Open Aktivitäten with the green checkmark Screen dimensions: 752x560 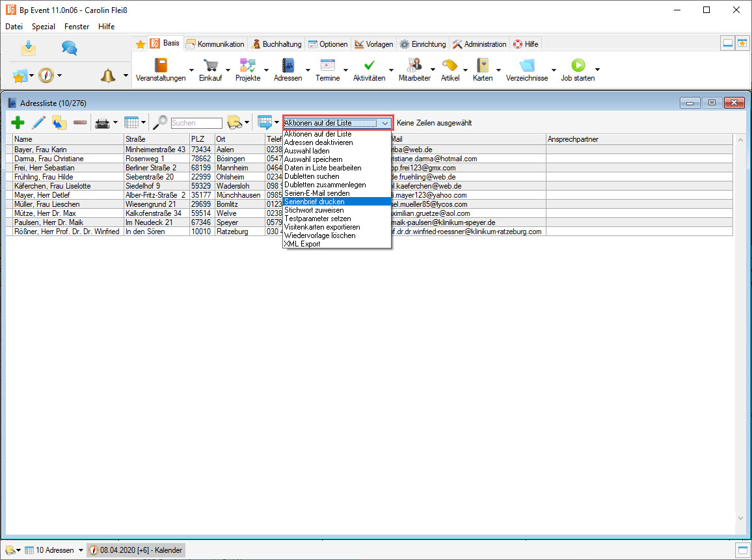pos(369,65)
